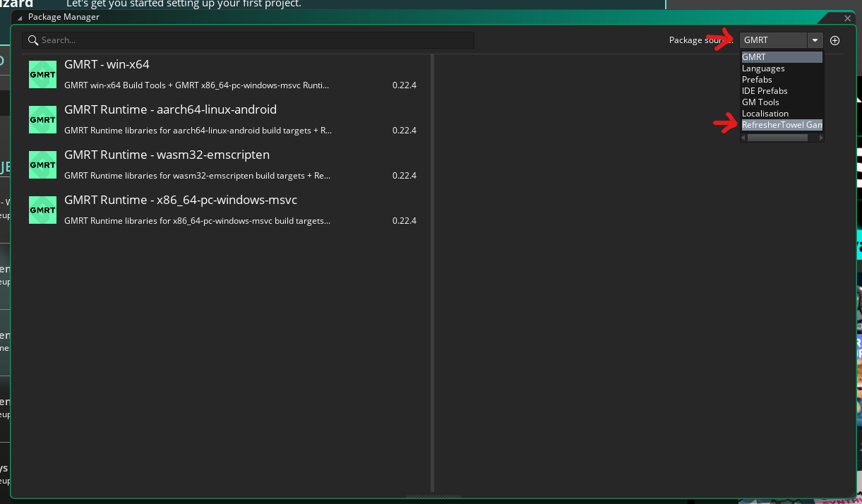Choose RefresherTowel Games source entry
This screenshot has height=504, width=862.
click(782, 125)
